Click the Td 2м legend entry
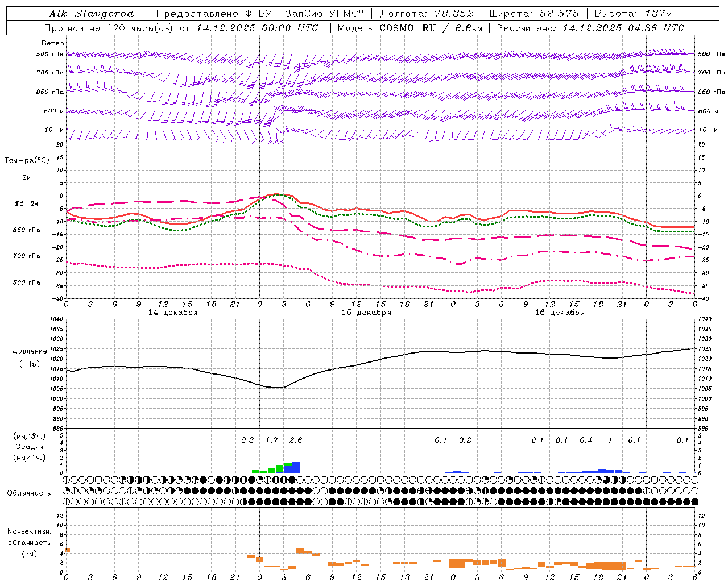This screenshot has height=582, width=728. (26, 203)
